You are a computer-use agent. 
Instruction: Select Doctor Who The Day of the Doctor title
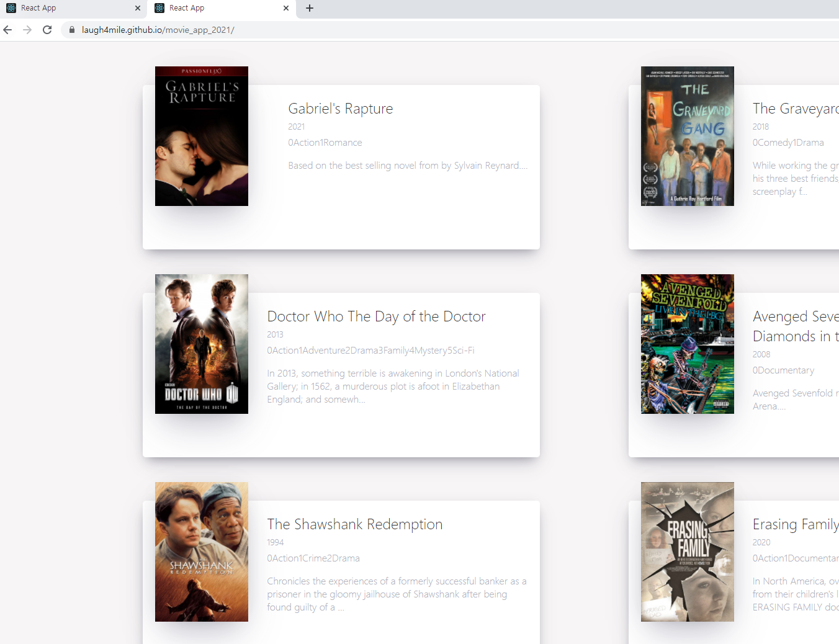(376, 316)
